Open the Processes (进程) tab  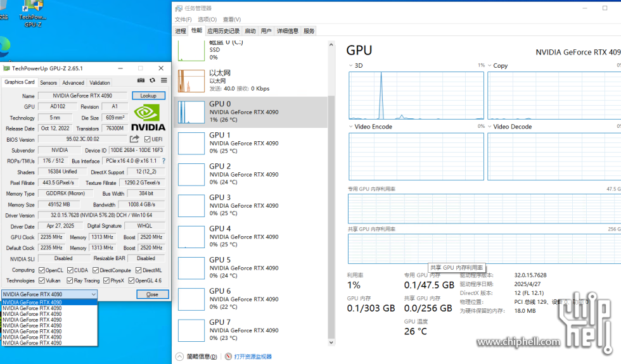(181, 31)
